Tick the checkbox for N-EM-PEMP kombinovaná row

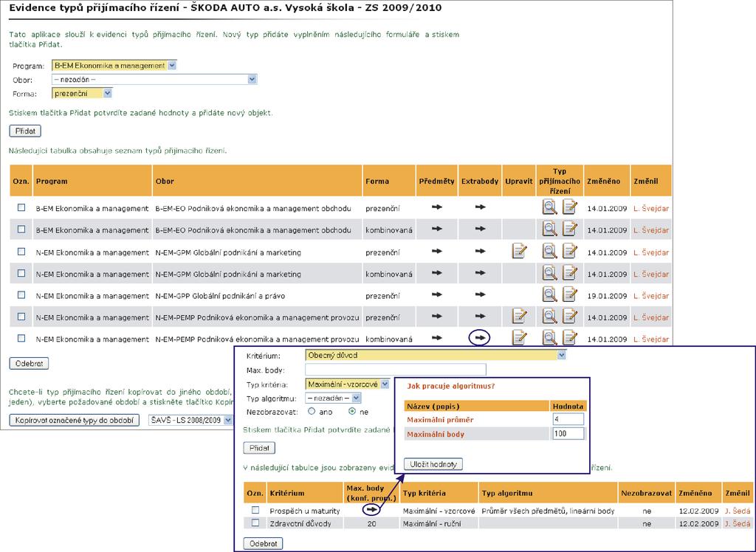tap(21, 339)
